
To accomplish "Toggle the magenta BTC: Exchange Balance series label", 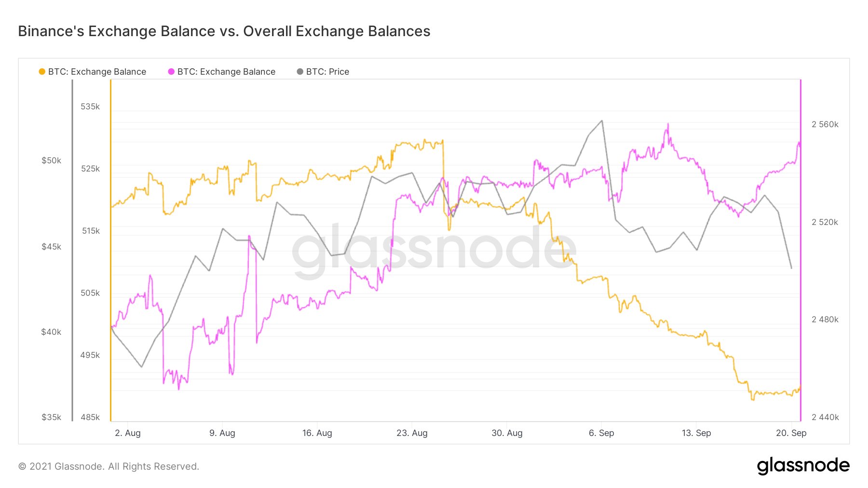I will tap(226, 72).
